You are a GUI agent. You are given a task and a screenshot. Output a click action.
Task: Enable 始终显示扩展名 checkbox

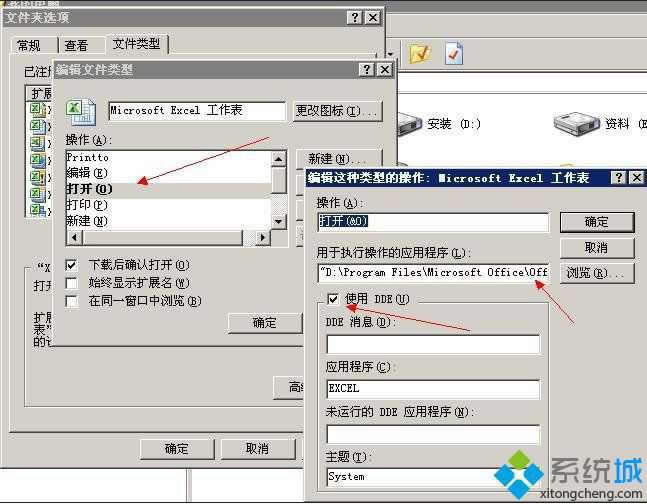click(71, 283)
